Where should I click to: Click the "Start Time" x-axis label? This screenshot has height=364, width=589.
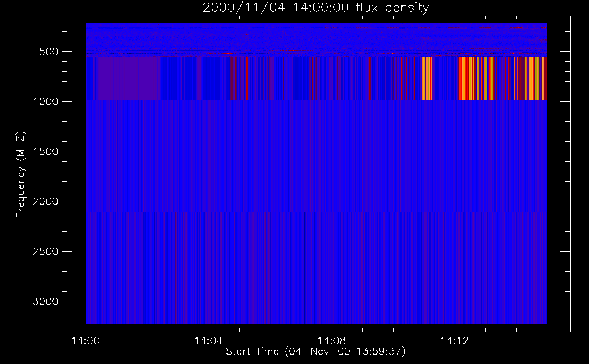[x=315, y=352]
